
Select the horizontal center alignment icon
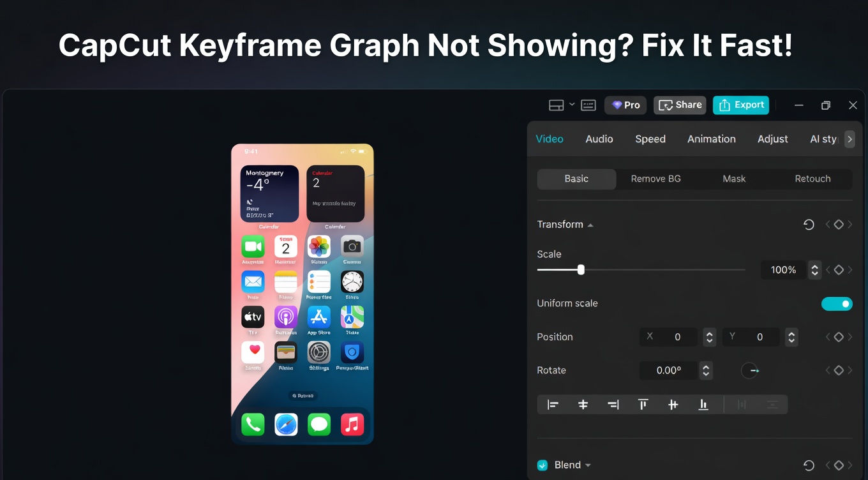pyautogui.click(x=583, y=404)
